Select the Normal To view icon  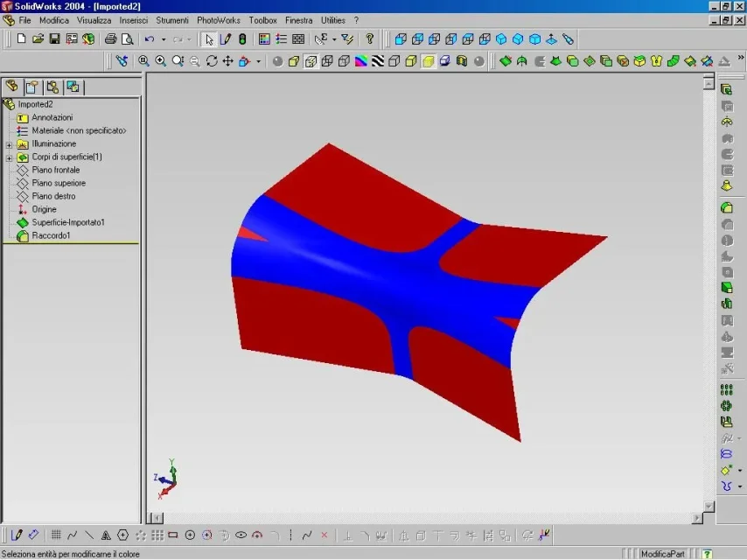pos(552,38)
